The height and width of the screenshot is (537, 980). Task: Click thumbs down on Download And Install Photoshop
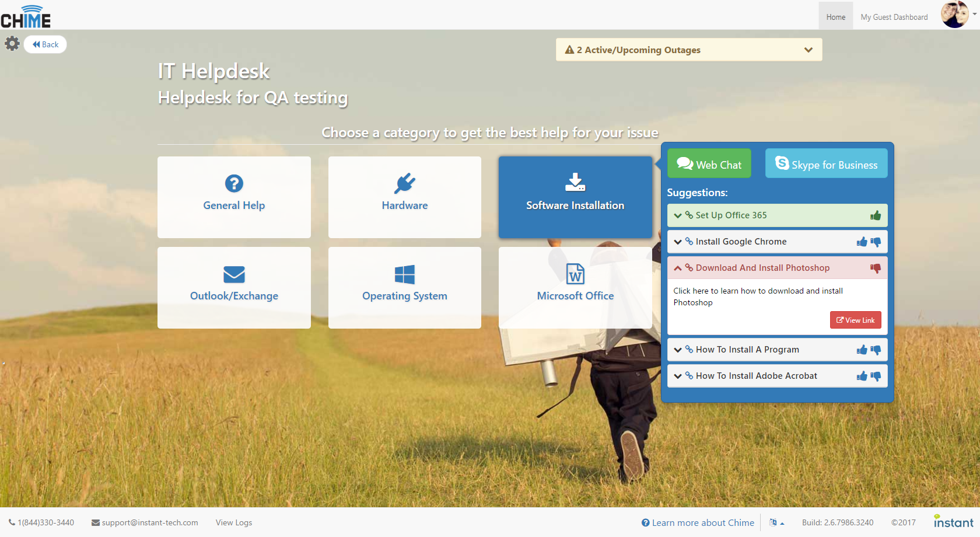[876, 268]
